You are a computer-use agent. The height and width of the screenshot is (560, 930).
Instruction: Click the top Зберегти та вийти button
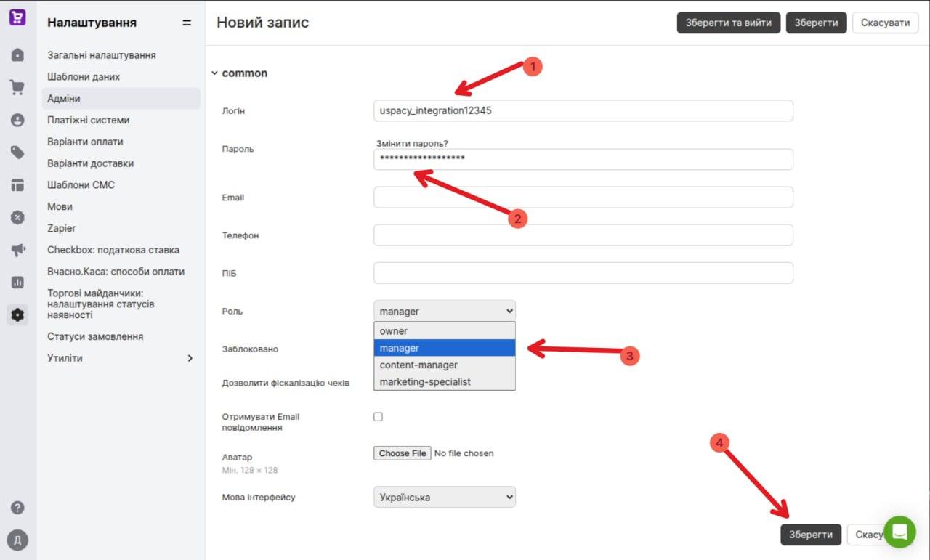point(729,23)
